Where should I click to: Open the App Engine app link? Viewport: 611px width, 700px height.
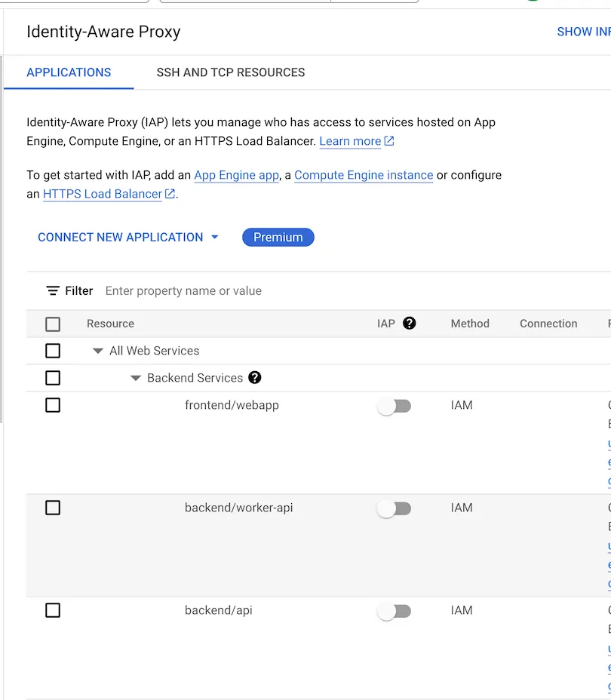[236, 175]
